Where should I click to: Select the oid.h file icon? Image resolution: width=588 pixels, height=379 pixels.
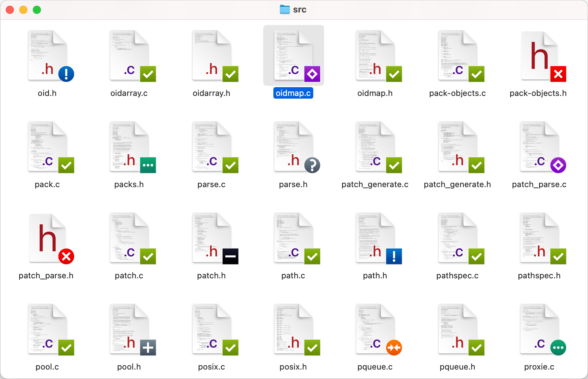pyautogui.click(x=47, y=56)
